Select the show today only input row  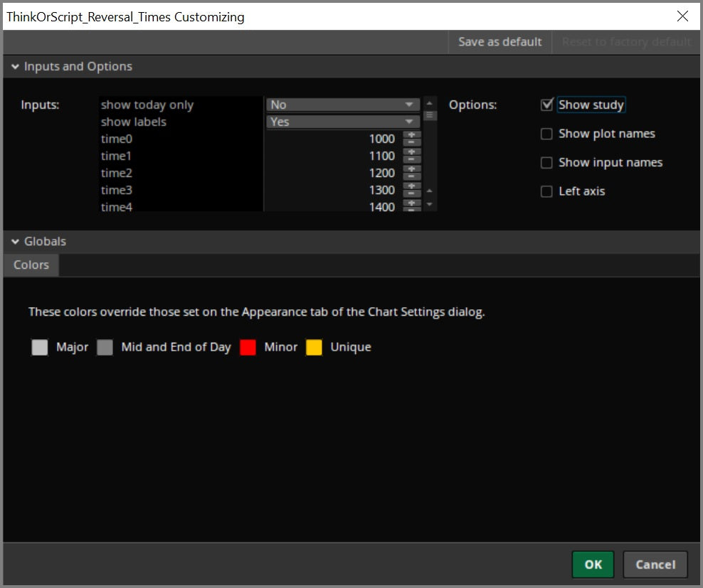180,105
